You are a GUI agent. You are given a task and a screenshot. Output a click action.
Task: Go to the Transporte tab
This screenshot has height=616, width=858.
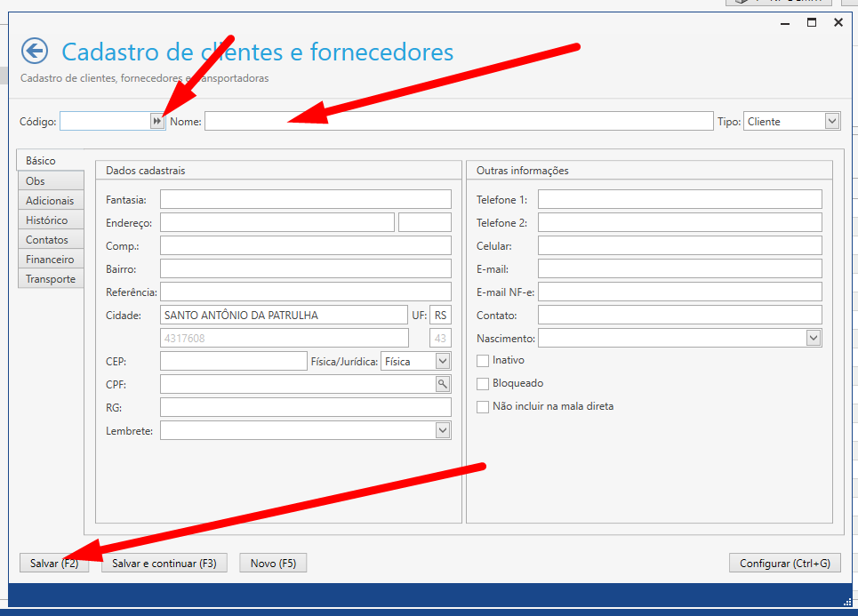click(51, 279)
